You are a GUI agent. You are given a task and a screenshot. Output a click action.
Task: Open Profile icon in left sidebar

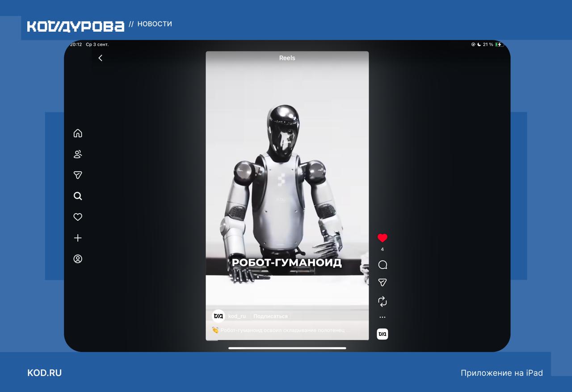(78, 259)
